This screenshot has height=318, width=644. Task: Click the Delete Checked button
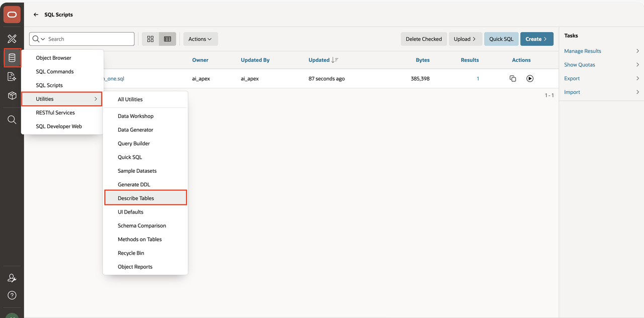[424, 39]
